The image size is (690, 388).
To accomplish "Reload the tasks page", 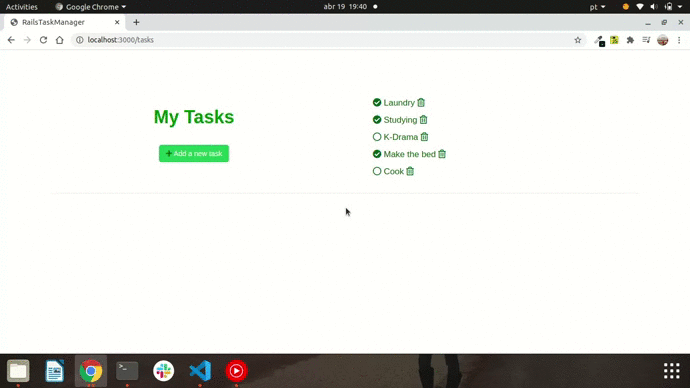I will point(43,40).
